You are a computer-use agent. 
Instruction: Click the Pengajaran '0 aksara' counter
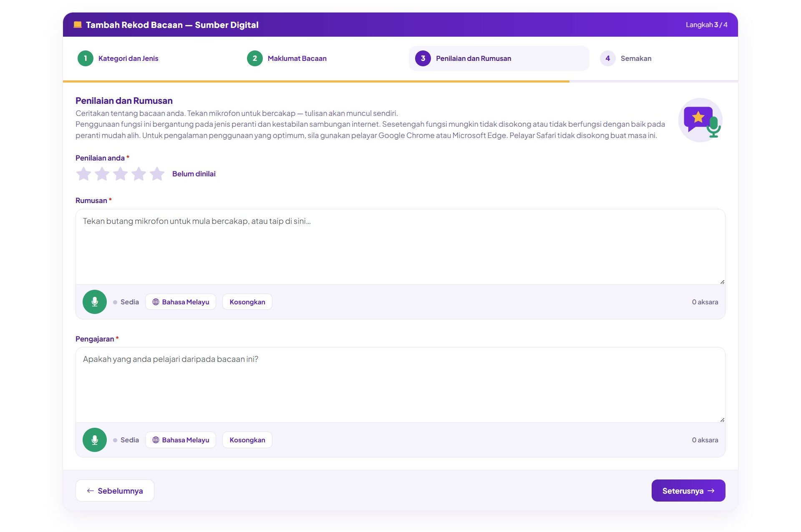coord(705,440)
